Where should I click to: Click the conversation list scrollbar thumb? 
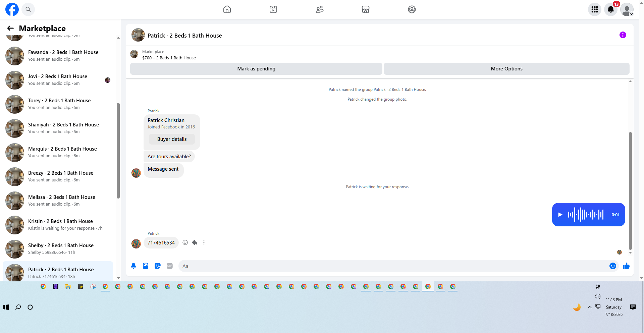pyautogui.click(x=118, y=151)
